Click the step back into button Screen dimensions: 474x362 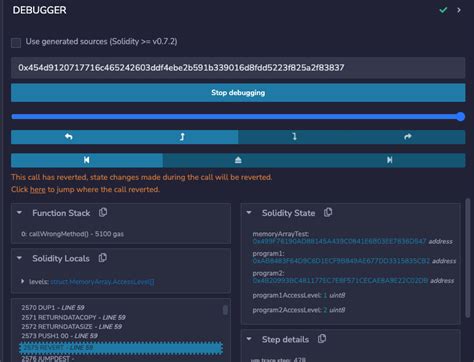pos(182,137)
